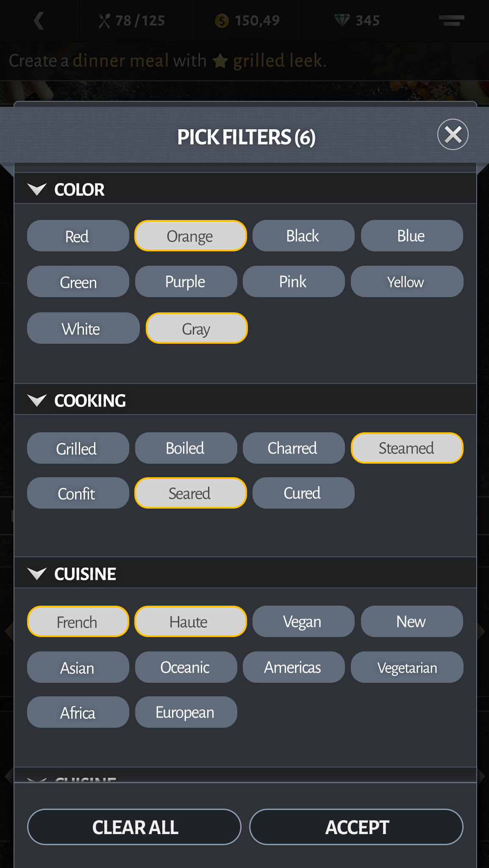Close the Pick Filters dialog
The width and height of the screenshot is (489, 868).
pyautogui.click(x=453, y=135)
